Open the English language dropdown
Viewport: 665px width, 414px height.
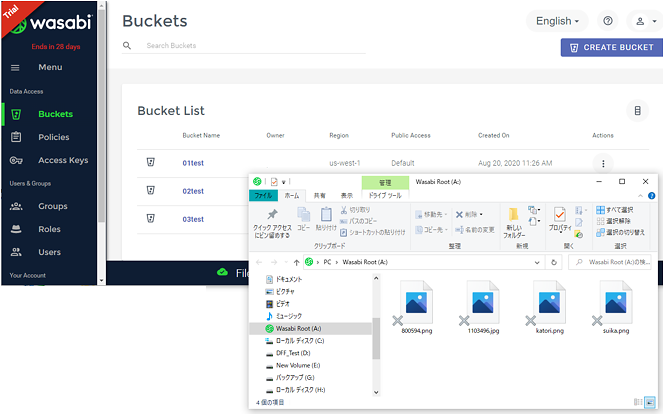tap(557, 21)
